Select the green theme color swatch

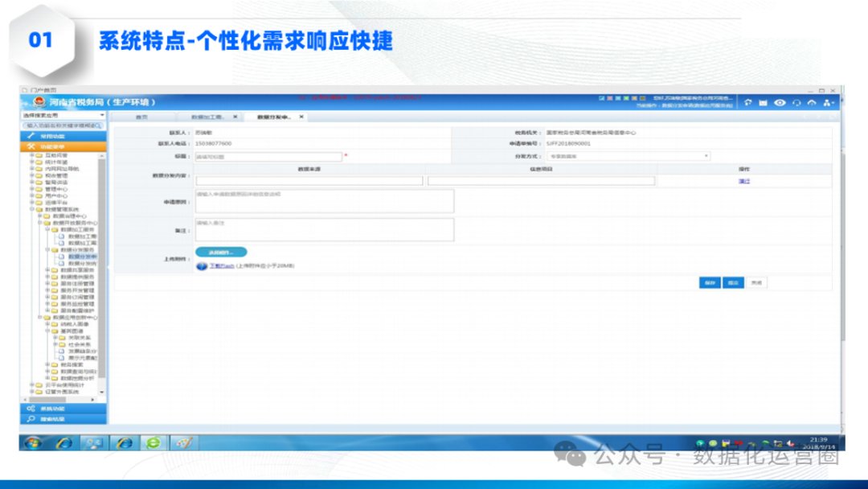coord(626,98)
